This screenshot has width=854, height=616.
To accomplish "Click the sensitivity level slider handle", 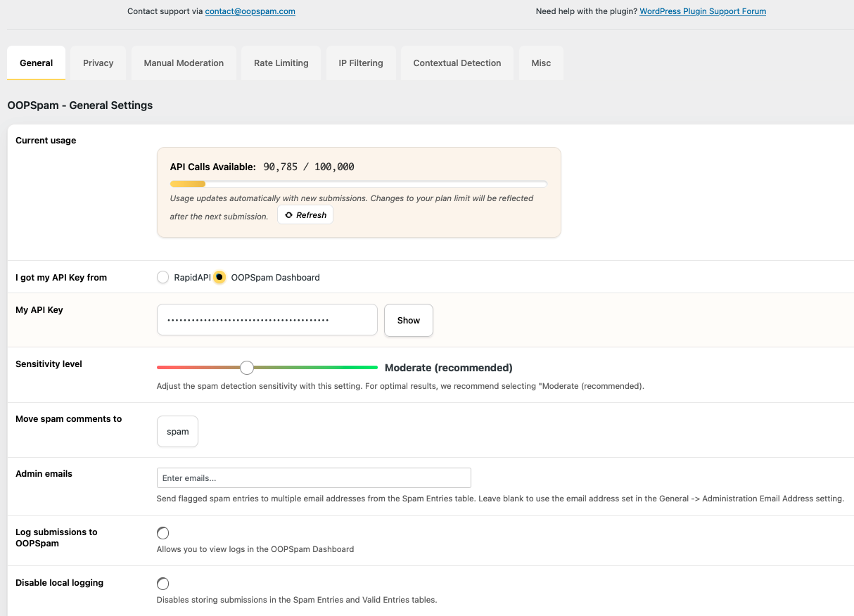I will 247,367.
